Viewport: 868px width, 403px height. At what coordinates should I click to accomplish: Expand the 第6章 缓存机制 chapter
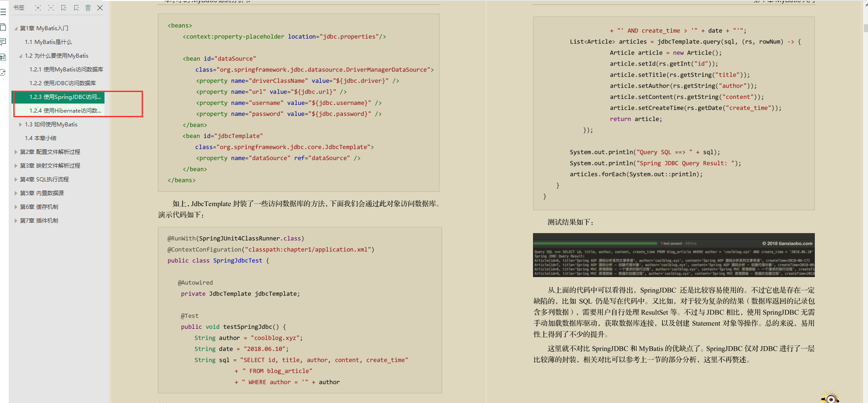tap(16, 207)
